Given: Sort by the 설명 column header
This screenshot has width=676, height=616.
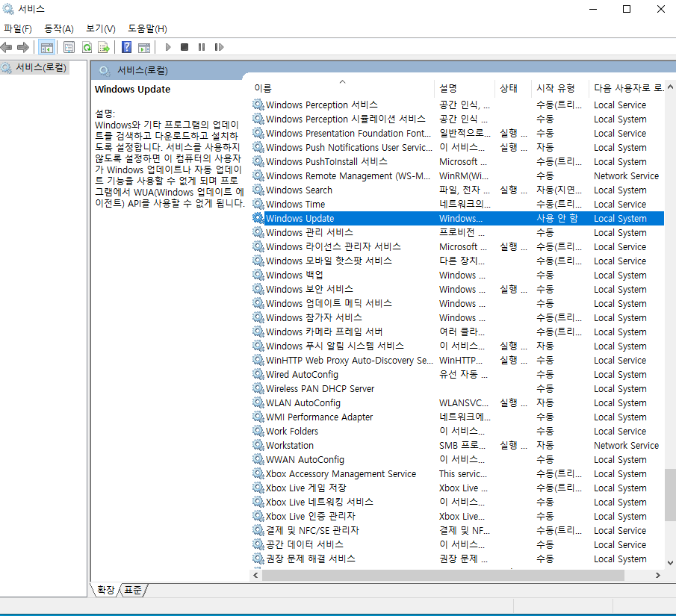Looking at the screenshot, I should [x=465, y=88].
